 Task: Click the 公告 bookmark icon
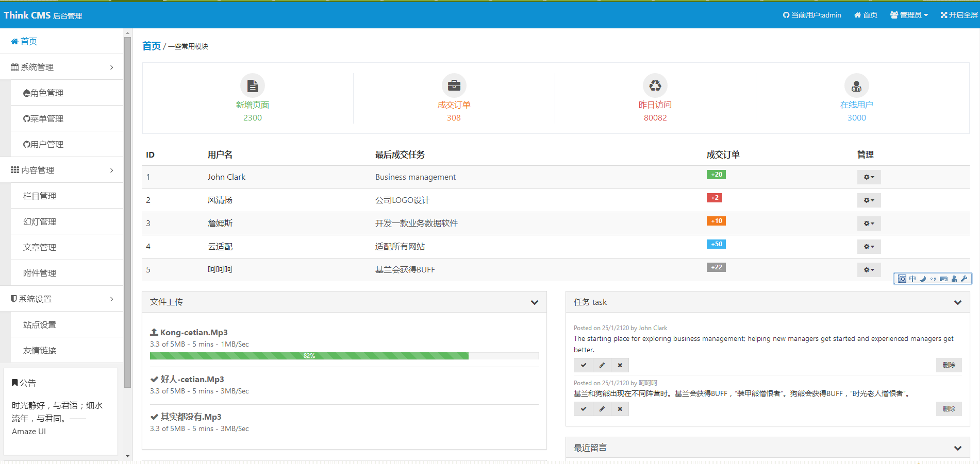[15, 383]
